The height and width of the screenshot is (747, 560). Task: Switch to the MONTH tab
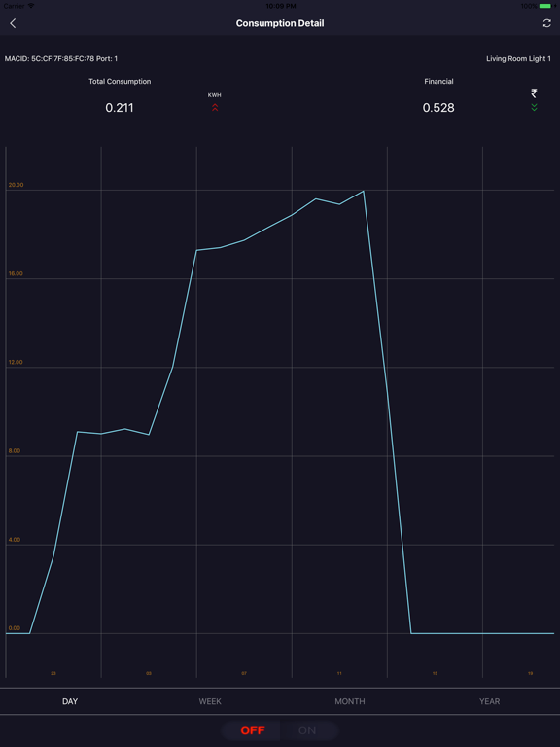click(x=350, y=701)
